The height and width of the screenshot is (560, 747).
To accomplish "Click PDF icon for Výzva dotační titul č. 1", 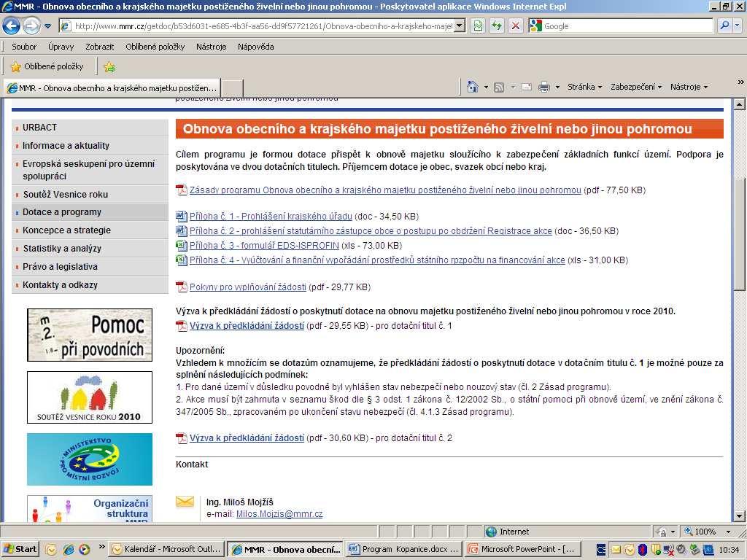I will click(x=182, y=326).
